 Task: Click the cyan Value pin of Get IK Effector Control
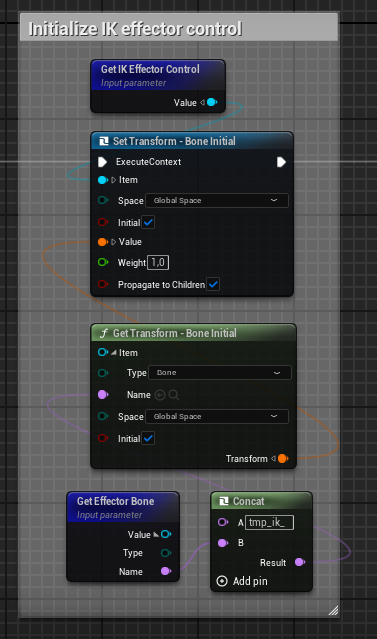[x=212, y=102]
